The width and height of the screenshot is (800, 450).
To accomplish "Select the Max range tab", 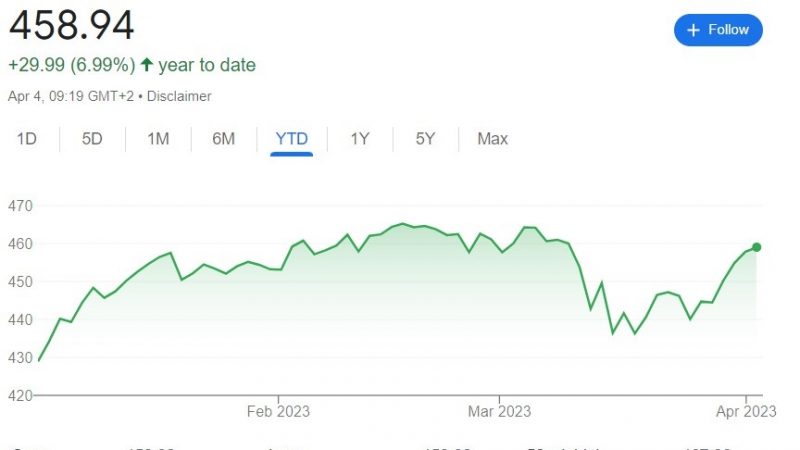I will coord(492,139).
